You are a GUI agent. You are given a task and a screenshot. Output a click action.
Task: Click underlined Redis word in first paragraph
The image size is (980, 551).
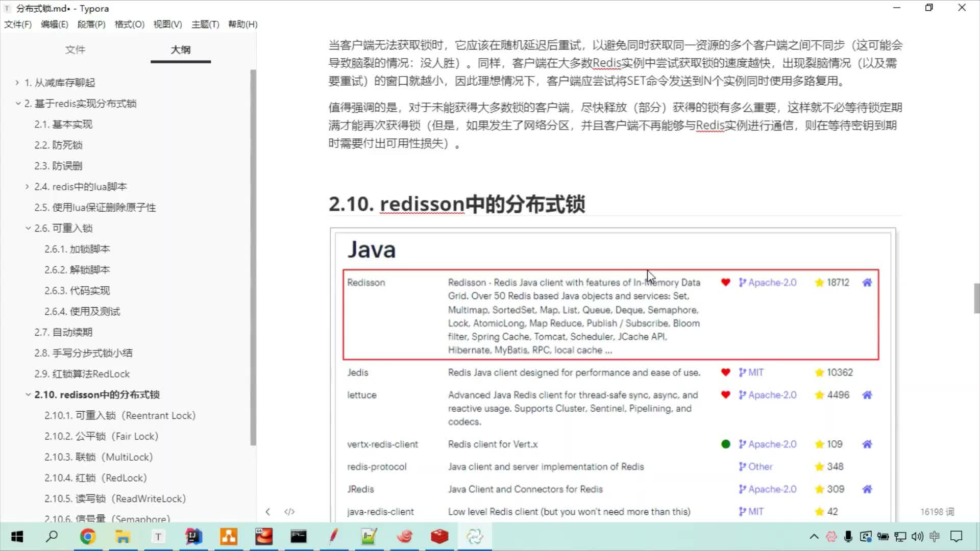pos(607,63)
